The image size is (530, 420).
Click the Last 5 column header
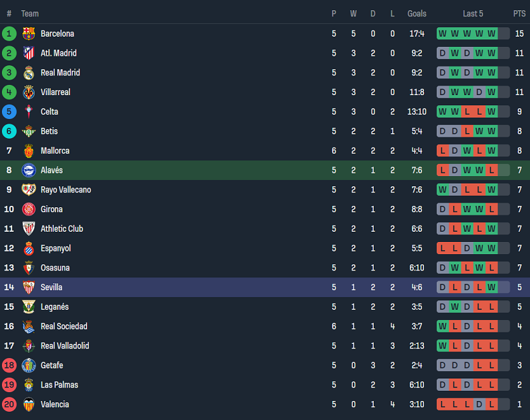point(473,14)
